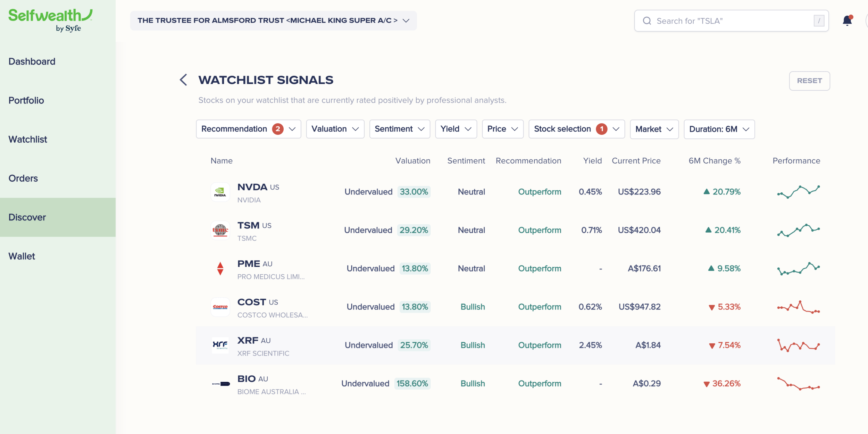Click the XRF Scientific logo
The height and width of the screenshot is (434, 868).
[x=220, y=345]
